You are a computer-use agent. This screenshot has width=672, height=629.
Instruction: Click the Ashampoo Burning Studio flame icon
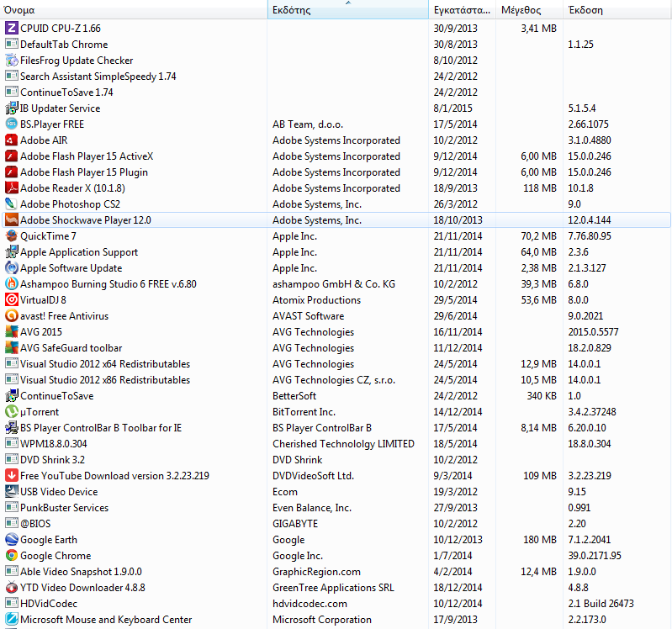[12, 284]
